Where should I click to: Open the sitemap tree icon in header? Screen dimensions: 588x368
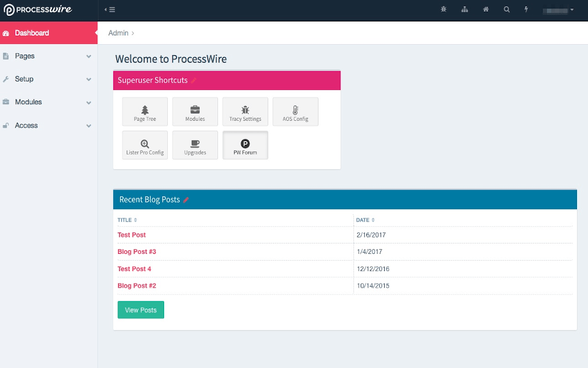[465, 9]
